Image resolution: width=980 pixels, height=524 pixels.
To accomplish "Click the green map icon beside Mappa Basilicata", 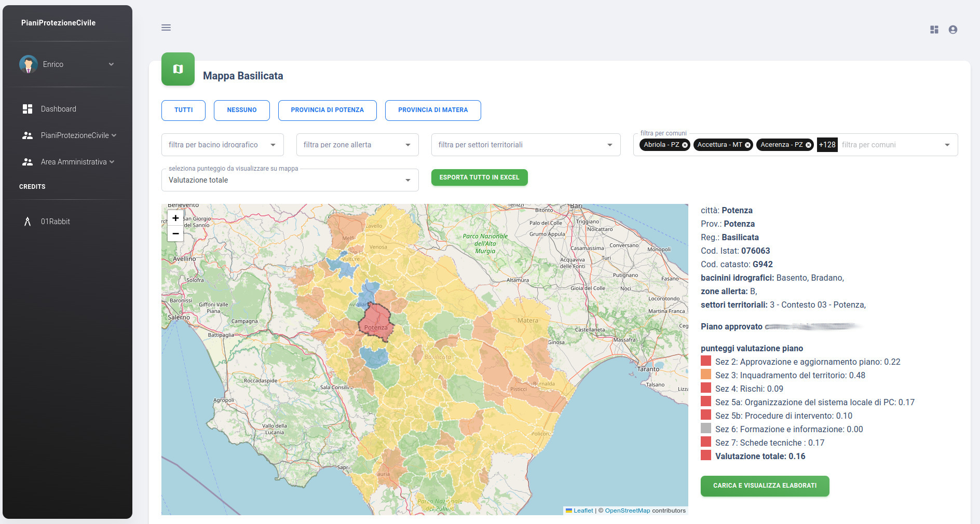I will pos(178,69).
